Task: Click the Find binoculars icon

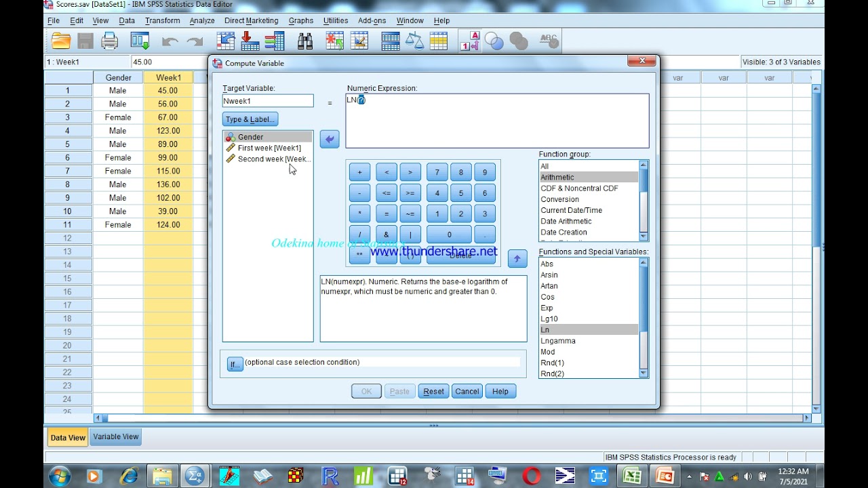Action: pyautogui.click(x=305, y=41)
